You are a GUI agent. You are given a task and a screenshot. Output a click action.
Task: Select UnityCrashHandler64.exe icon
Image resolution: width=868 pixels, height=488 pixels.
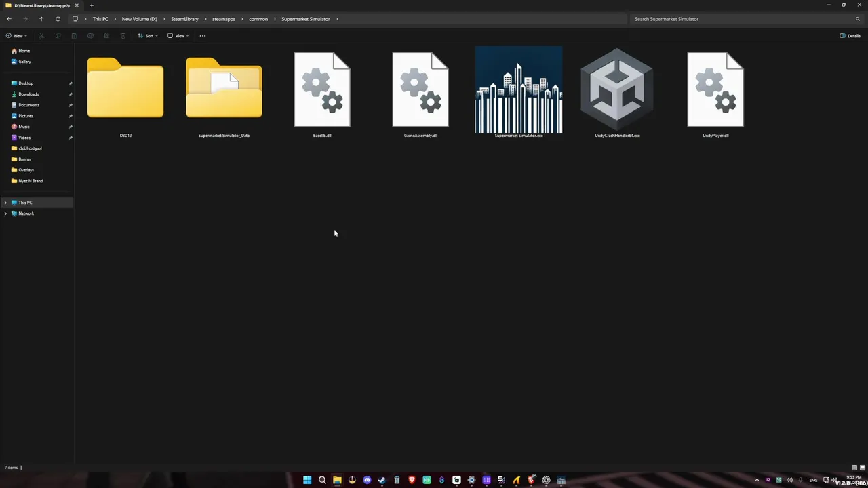pyautogui.click(x=617, y=88)
